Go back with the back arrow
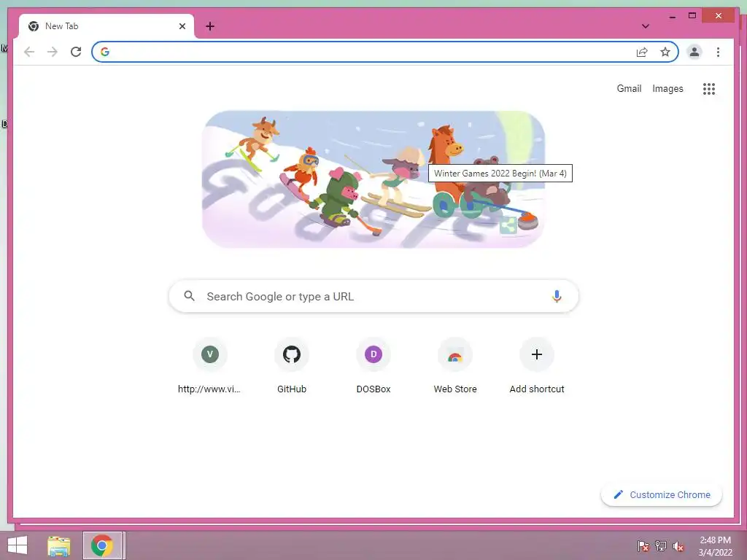747x560 pixels. (29, 52)
